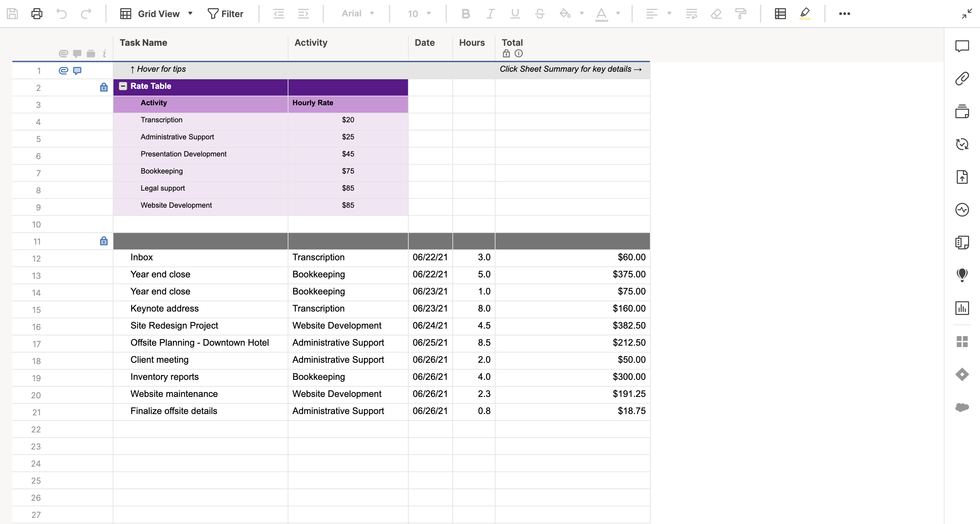Click the Print icon in toolbar
Image resolution: width=980 pixels, height=524 pixels.
tap(37, 14)
